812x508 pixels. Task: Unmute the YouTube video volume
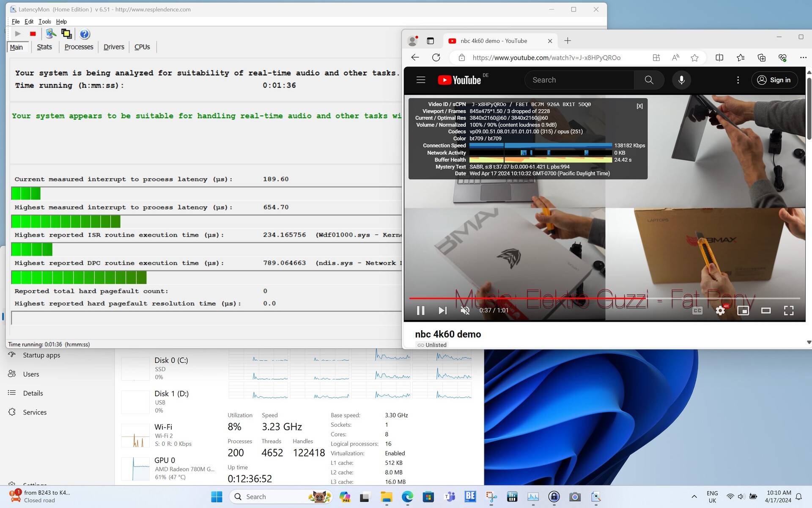[465, 311]
